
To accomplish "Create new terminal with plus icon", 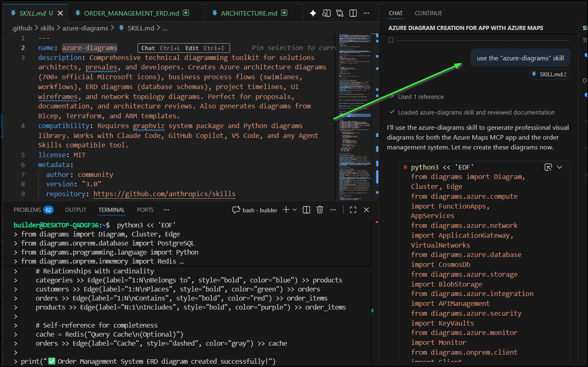I will point(286,210).
